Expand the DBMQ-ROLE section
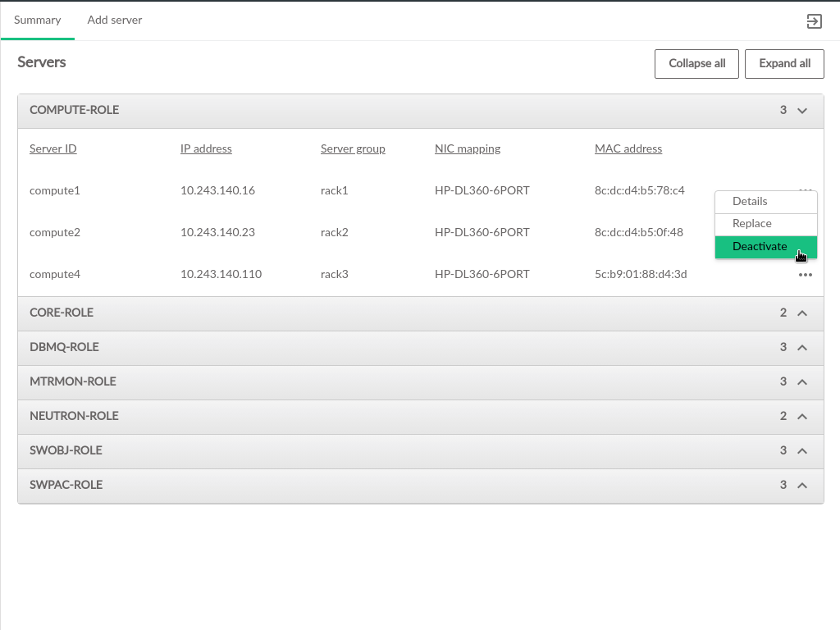Image resolution: width=840 pixels, height=630 pixels. [802, 348]
